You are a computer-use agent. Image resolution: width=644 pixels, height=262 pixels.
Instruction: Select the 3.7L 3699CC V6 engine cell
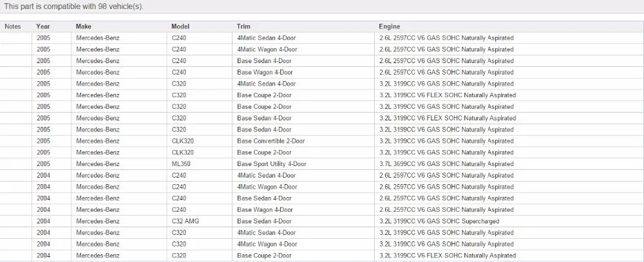pos(446,164)
